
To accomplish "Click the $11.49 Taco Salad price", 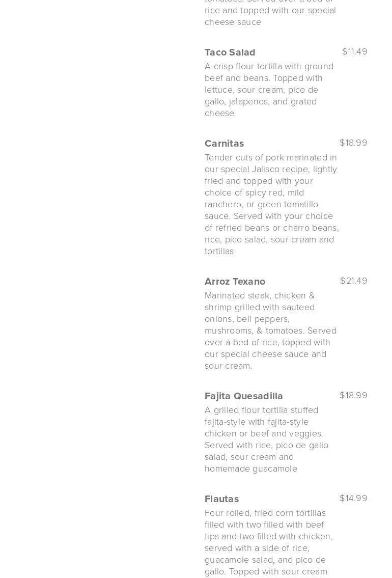I will pos(354,51).
